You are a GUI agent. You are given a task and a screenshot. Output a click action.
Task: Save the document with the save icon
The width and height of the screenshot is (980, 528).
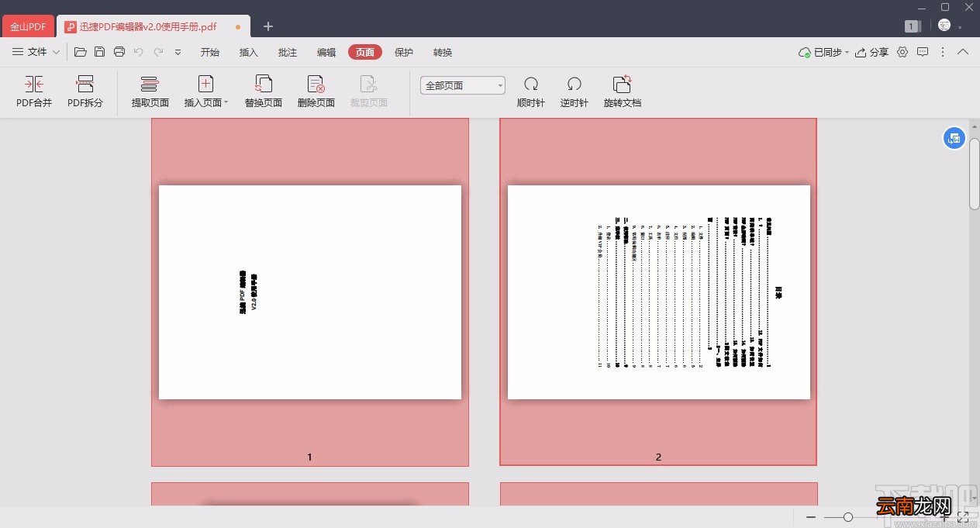pyautogui.click(x=100, y=52)
